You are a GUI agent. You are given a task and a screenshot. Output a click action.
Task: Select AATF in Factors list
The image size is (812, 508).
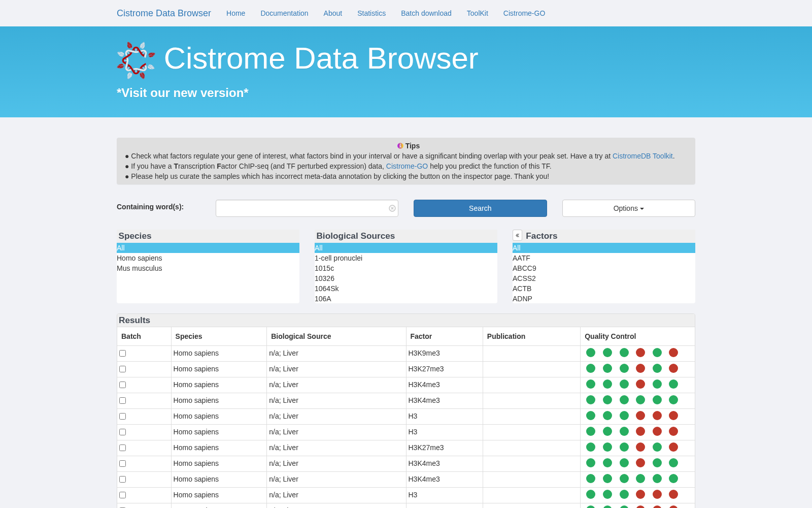(x=604, y=258)
